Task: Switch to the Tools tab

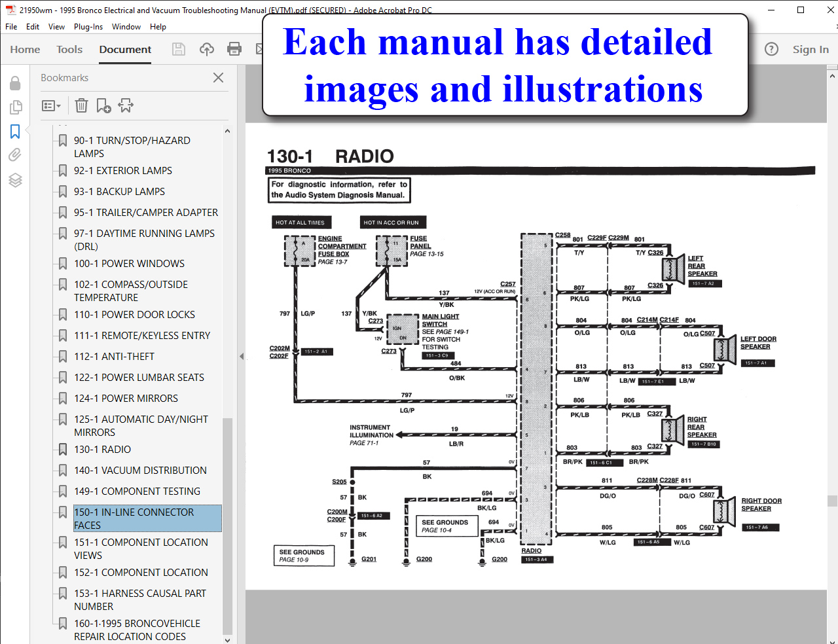Action: click(x=69, y=49)
